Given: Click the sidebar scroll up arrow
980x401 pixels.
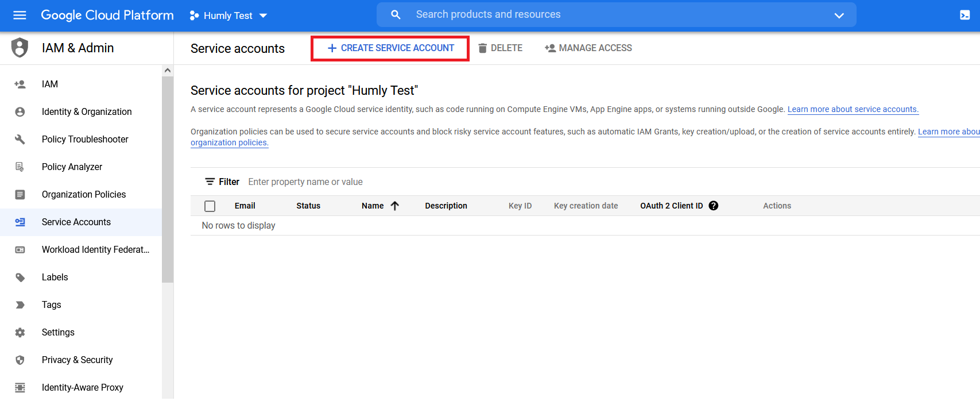Looking at the screenshot, I should click(168, 71).
